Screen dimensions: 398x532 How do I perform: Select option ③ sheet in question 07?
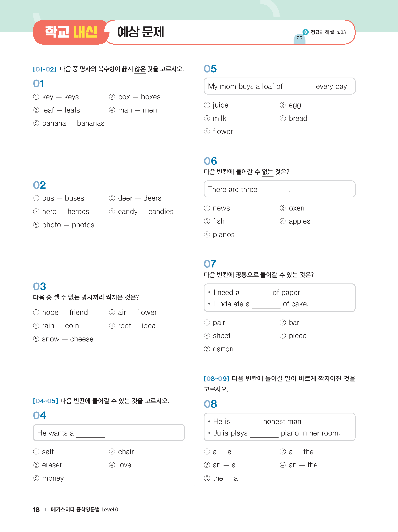tap(217, 336)
